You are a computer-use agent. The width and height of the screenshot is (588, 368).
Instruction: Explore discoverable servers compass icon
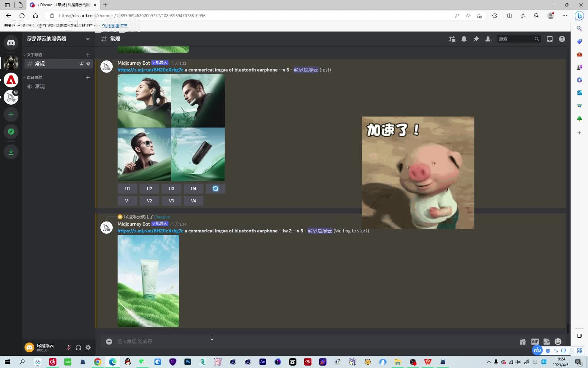[x=11, y=132]
